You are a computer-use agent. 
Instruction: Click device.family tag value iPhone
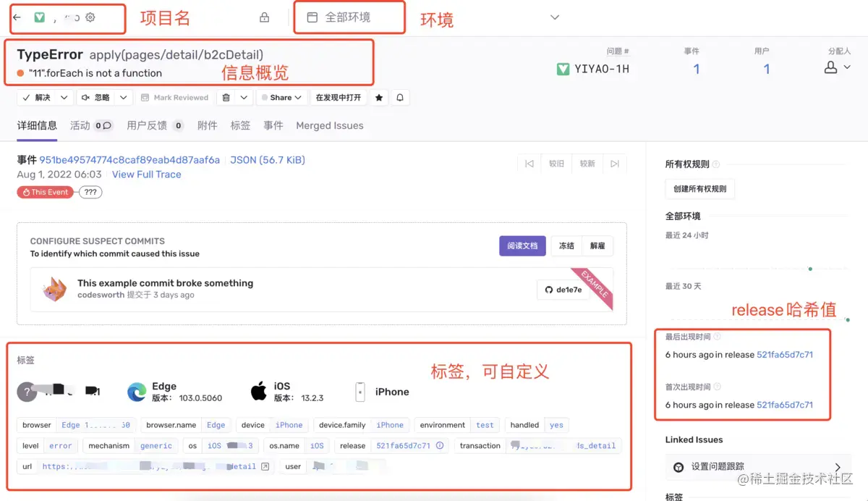coord(390,425)
